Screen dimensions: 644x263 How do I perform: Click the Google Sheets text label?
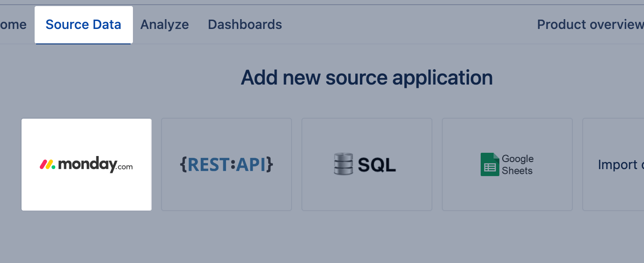pyautogui.click(x=517, y=165)
